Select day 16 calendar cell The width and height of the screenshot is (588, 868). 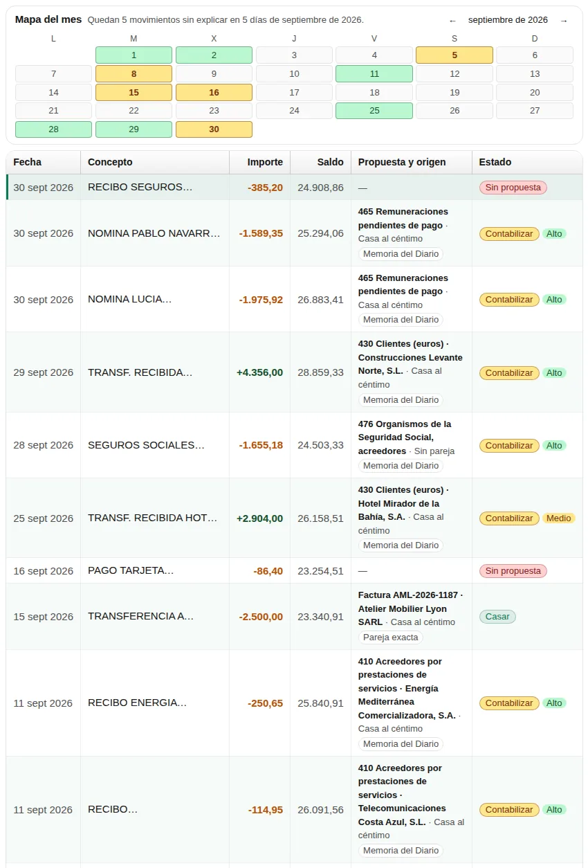214,93
